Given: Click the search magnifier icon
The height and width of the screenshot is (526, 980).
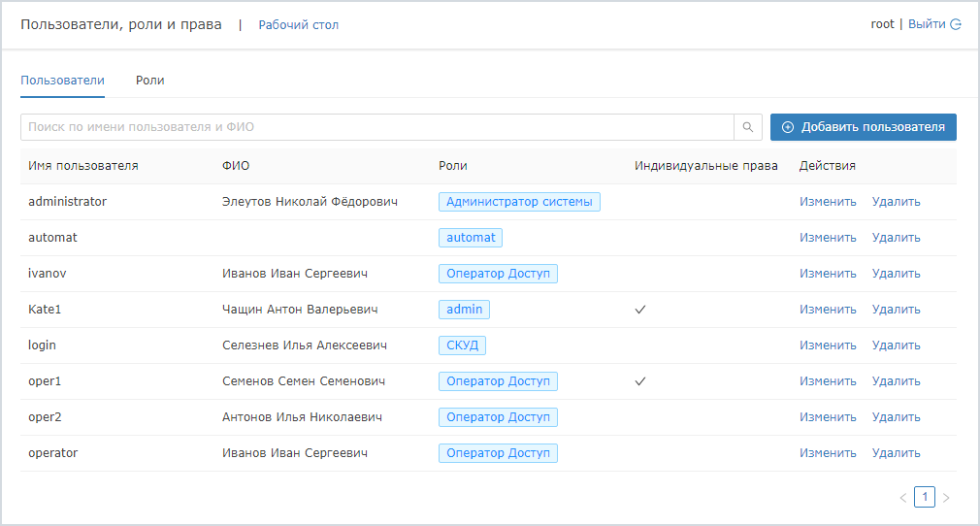Looking at the screenshot, I should pos(747,127).
